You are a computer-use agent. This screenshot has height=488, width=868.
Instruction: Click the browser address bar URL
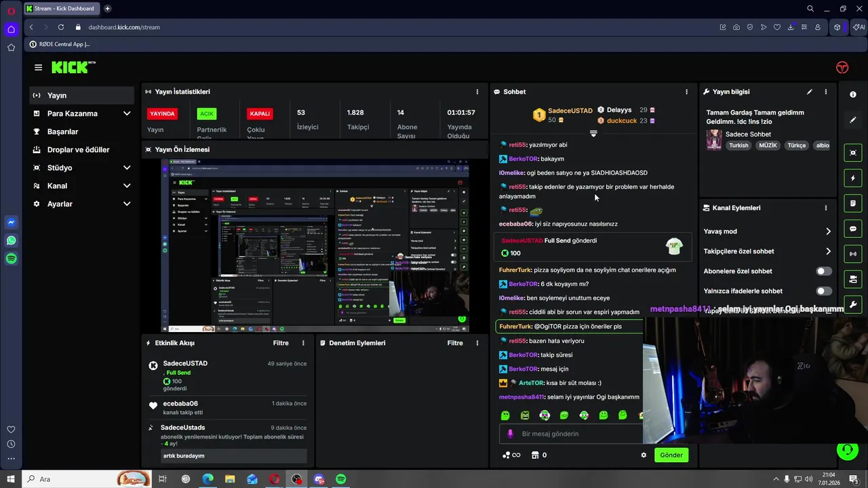pyautogui.click(x=124, y=27)
